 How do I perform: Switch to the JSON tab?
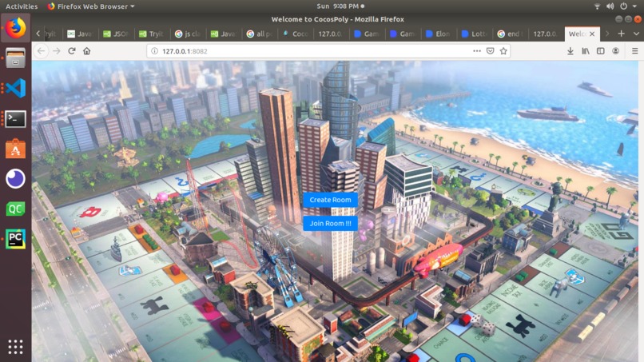[115, 34]
